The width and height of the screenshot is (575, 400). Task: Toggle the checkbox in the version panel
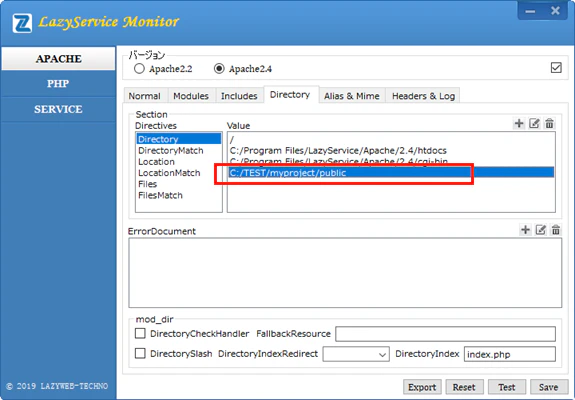pos(556,67)
